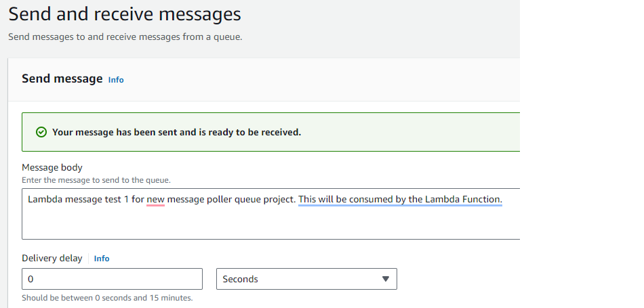Expand the Seconds time unit dropdown

(306, 279)
